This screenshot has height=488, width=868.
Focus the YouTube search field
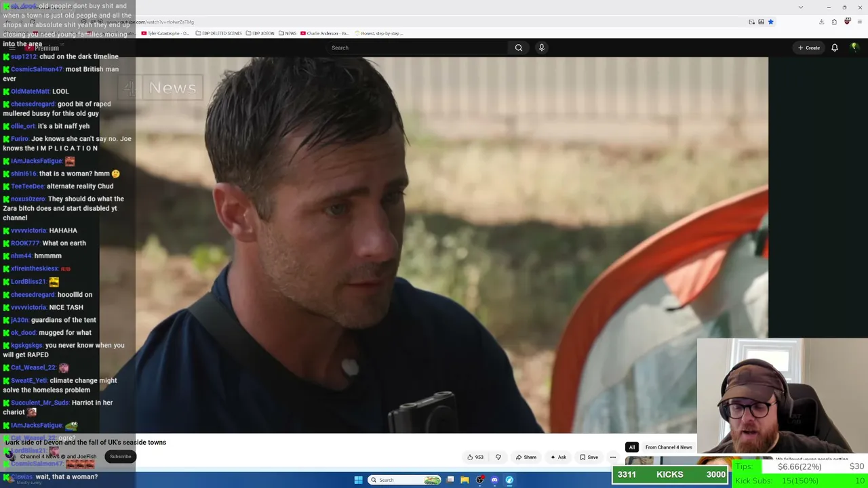417,47
